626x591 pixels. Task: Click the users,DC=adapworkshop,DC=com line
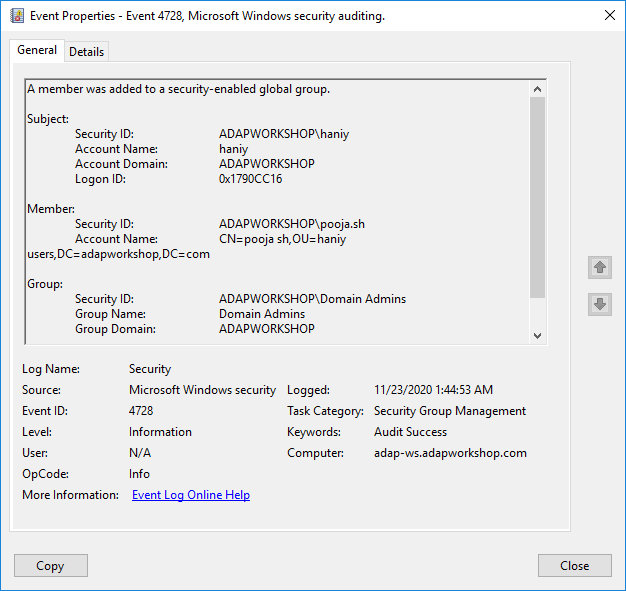click(119, 254)
